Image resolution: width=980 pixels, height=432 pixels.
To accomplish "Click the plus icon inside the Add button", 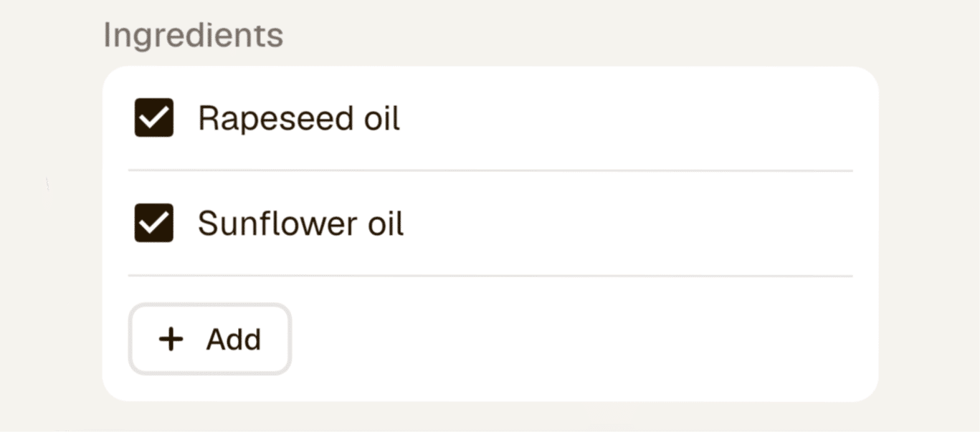I will pos(170,339).
